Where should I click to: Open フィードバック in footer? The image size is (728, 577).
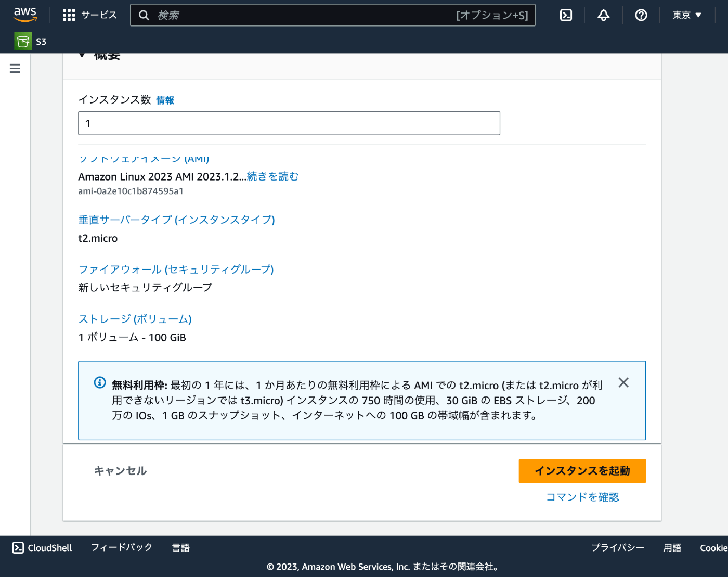coord(122,547)
